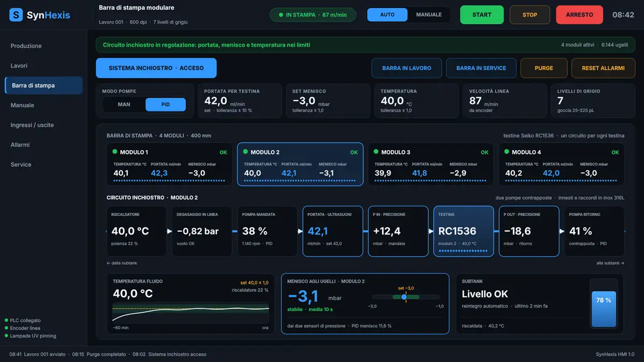This screenshot has width=644, height=362.
Task: Click the meniscus gauge blue marker
Action: (x=404, y=297)
